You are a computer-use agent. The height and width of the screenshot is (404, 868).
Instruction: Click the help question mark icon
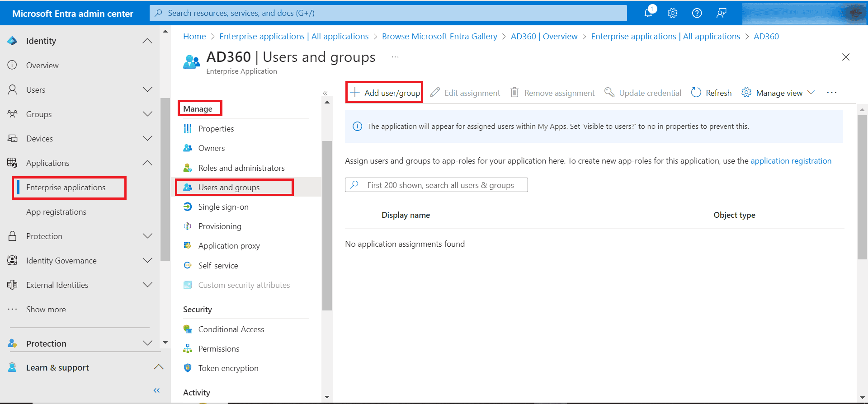pos(697,13)
